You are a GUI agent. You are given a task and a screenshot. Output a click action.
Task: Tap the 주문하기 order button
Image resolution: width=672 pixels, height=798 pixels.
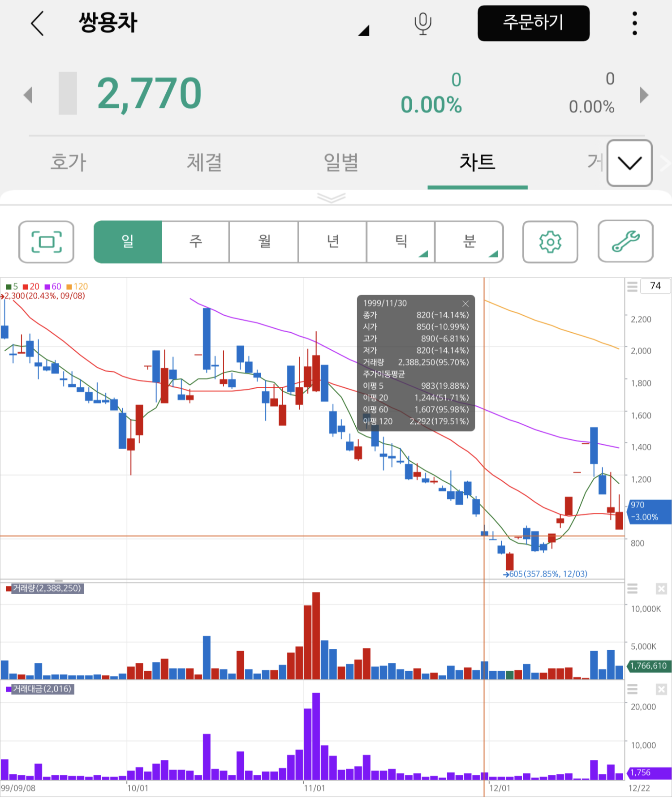click(533, 23)
